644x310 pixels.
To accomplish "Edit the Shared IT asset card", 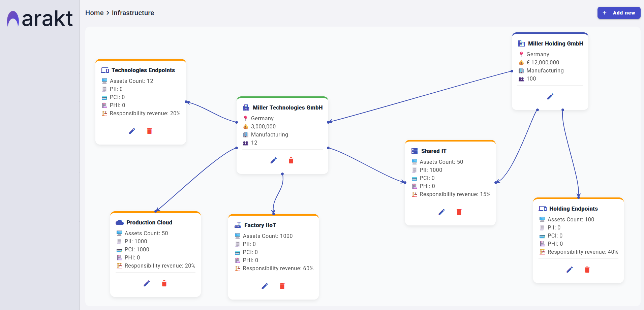I will click(x=441, y=212).
